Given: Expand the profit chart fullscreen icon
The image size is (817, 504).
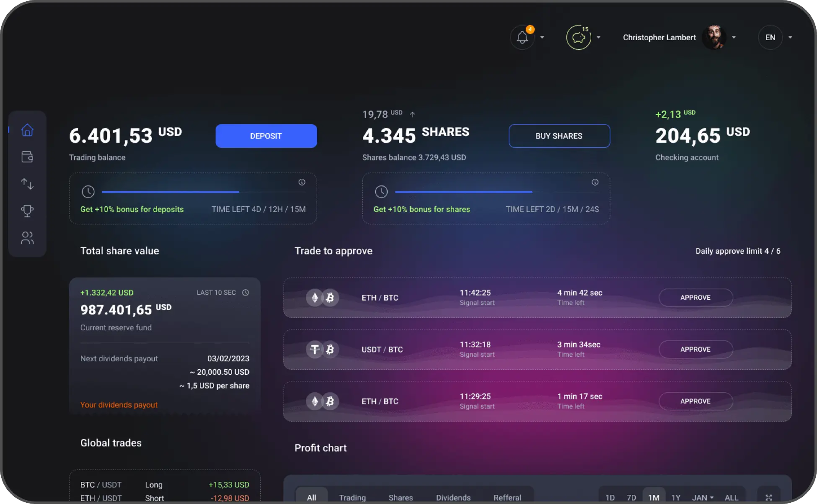Looking at the screenshot, I should point(768,497).
